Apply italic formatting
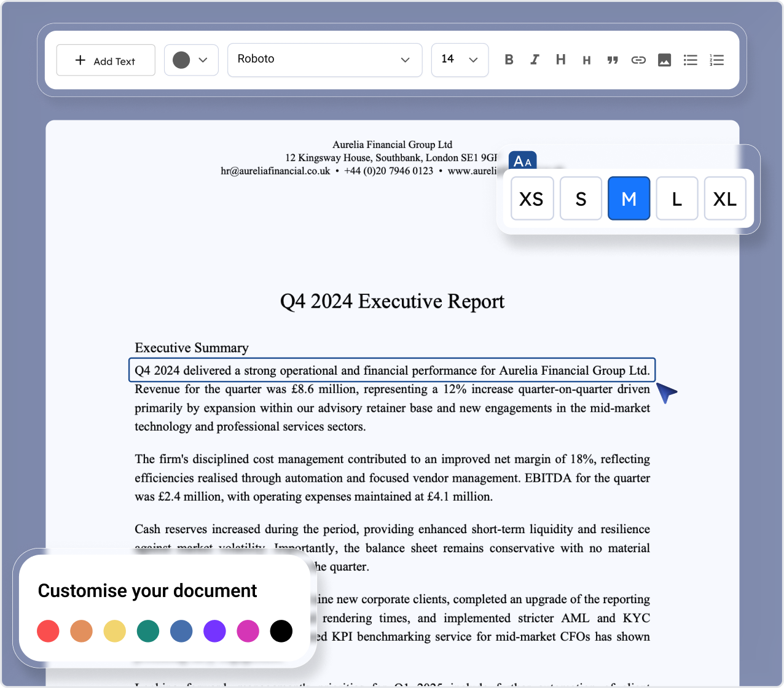Image resolution: width=784 pixels, height=688 pixels. (x=535, y=60)
